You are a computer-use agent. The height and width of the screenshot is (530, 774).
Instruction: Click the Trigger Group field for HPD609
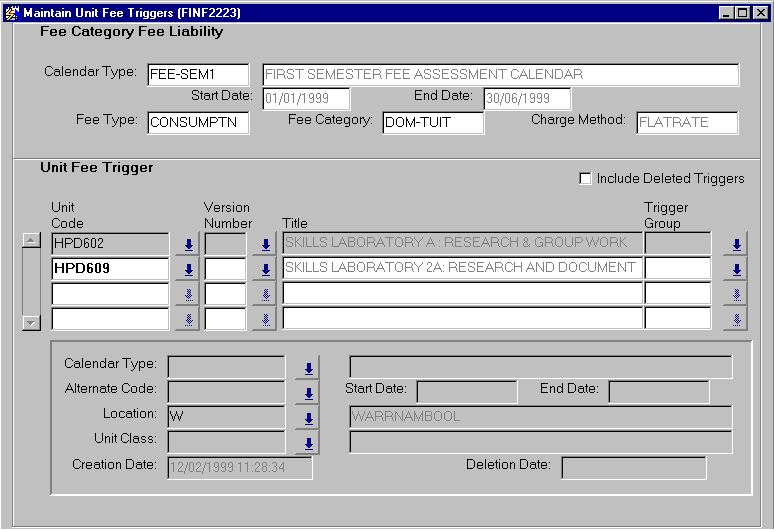[677, 269]
